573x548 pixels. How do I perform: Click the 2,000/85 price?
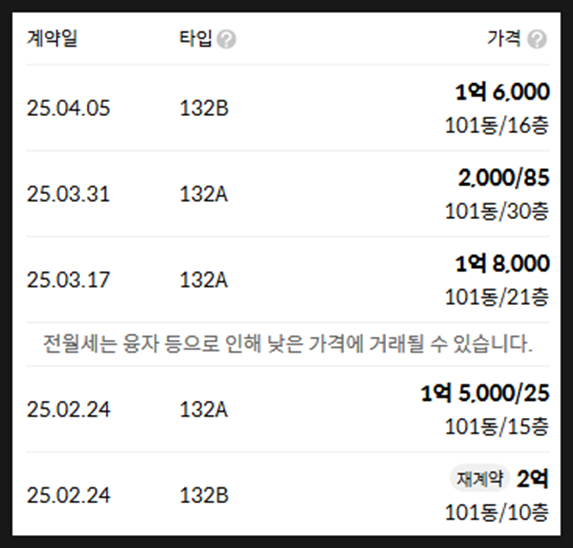tap(504, 178)
